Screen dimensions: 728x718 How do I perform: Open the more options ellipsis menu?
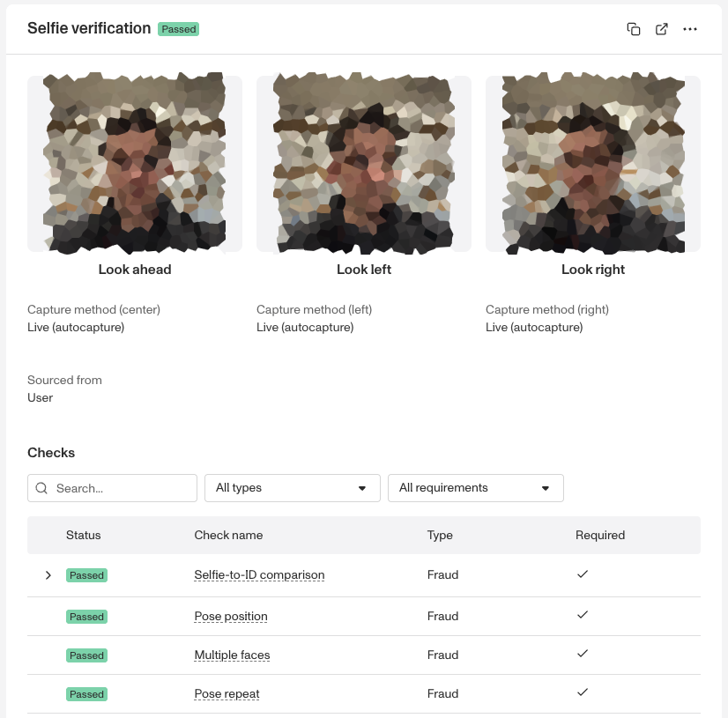690,29
